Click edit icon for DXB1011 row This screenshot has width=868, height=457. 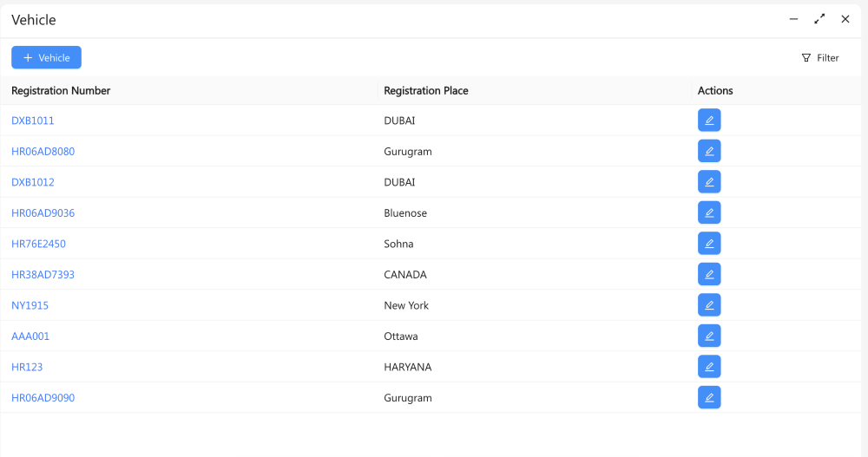click(x=709, y=121)
